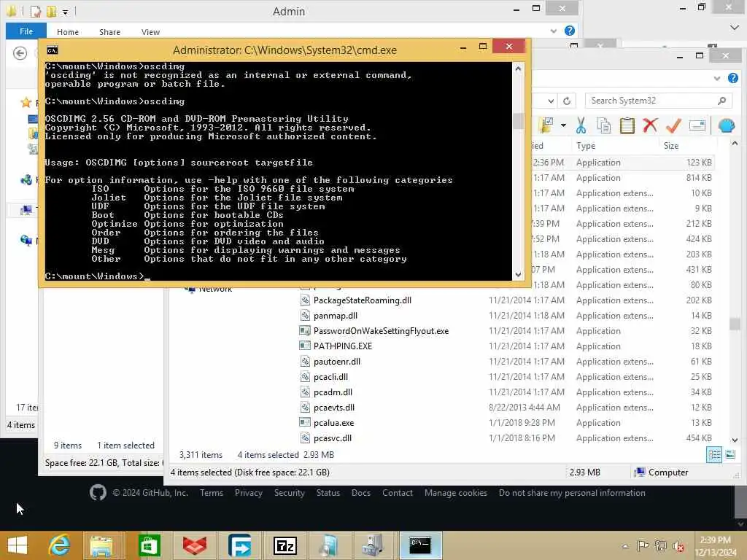Click Do not share my personal information
Viewport: 747px width, 560px height.
point(572,493)
